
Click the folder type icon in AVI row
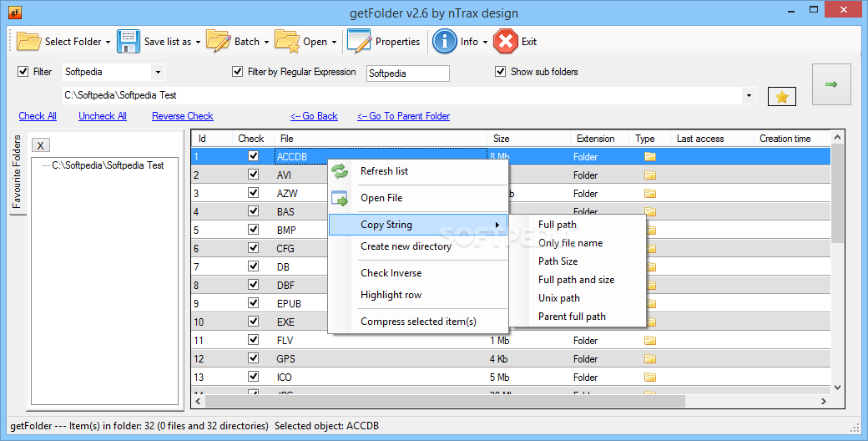(650, 175)
